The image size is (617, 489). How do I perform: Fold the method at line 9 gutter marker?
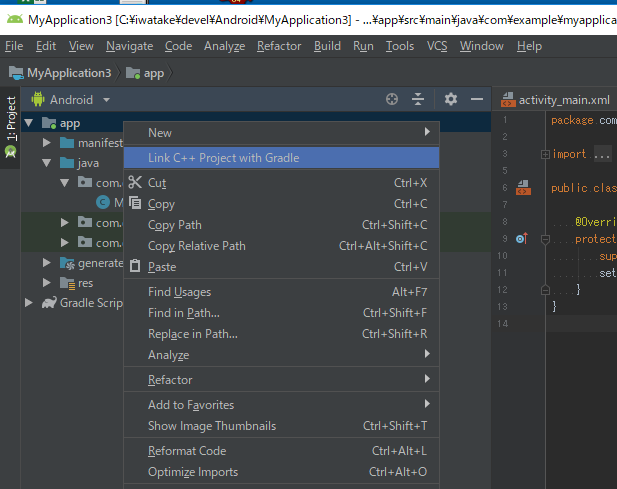point(545,239)
